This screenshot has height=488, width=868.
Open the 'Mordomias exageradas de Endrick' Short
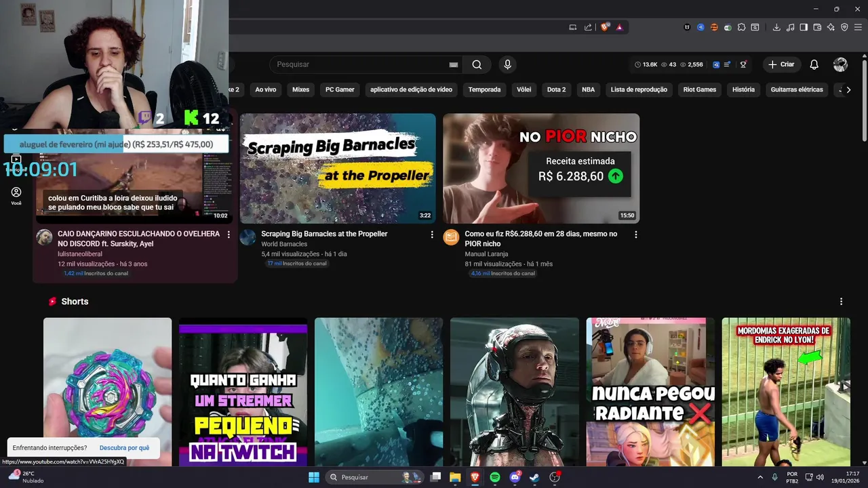tap(786, 392)
